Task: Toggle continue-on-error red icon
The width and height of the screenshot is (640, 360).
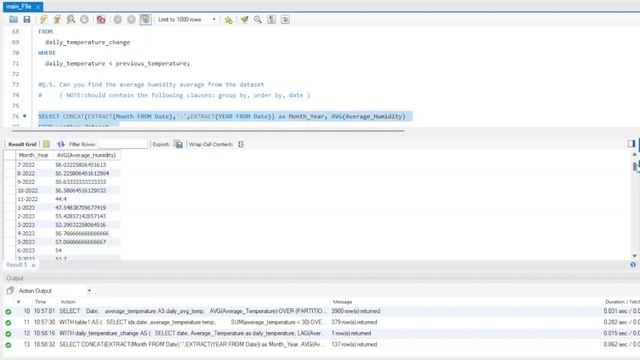Action: tap(101, 19)
